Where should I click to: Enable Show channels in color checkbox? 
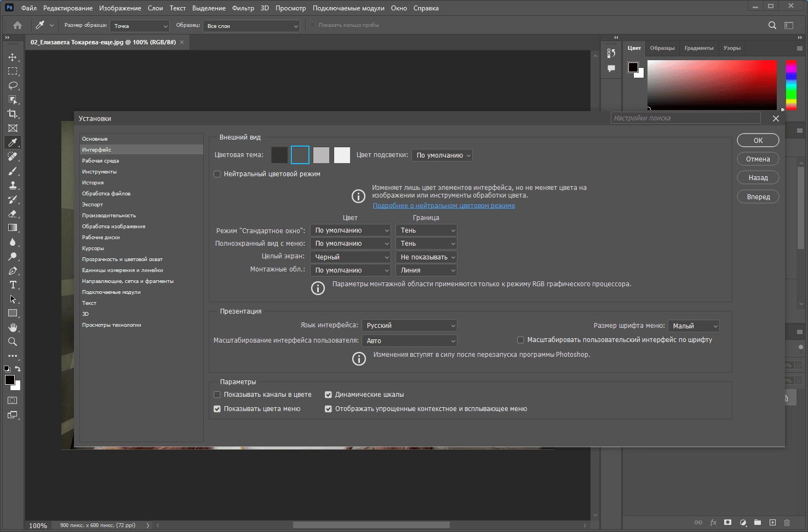click(x=217, y=395)
